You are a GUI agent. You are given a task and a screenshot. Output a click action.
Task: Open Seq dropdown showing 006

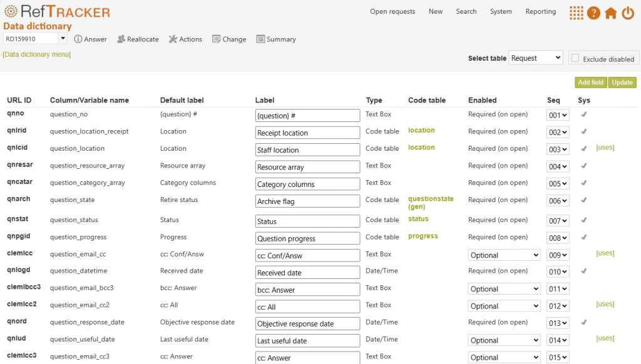[558, 201]
